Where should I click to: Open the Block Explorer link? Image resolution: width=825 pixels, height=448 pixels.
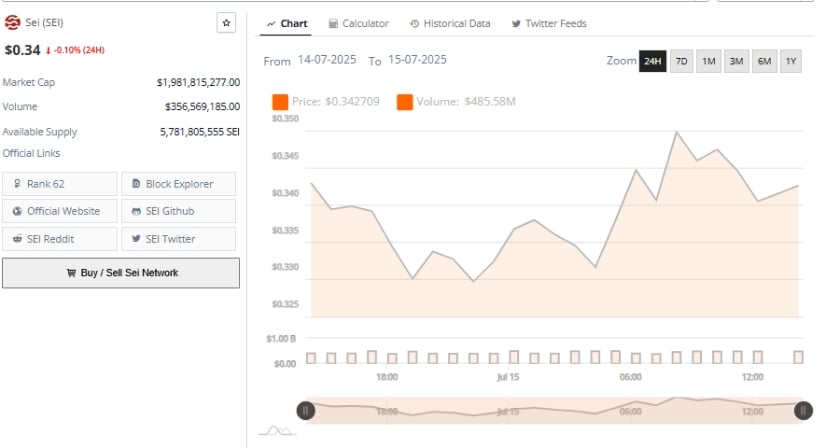(x=178, y=184)
